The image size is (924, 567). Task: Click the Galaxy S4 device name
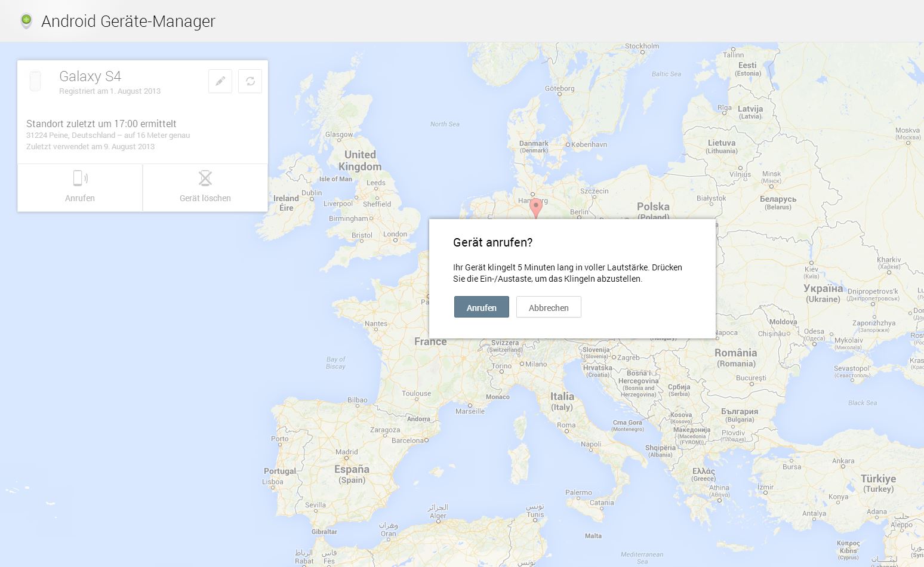(x=90, y=76)
